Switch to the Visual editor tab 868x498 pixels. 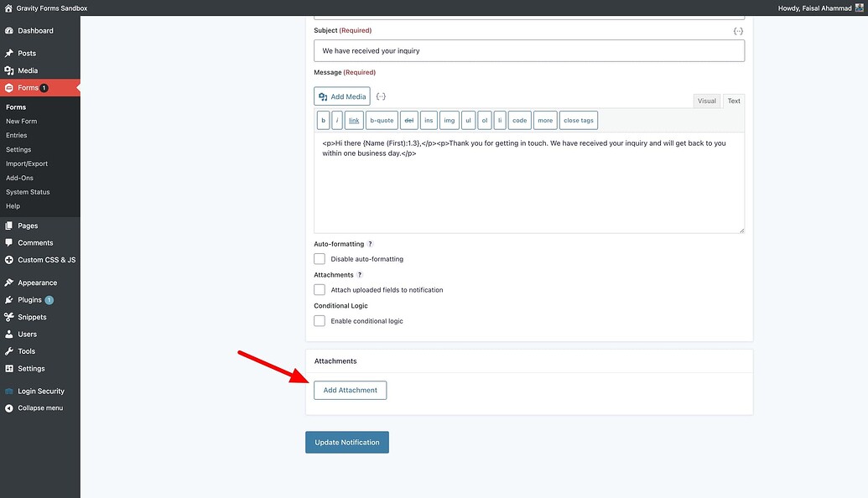coord(706,101)
